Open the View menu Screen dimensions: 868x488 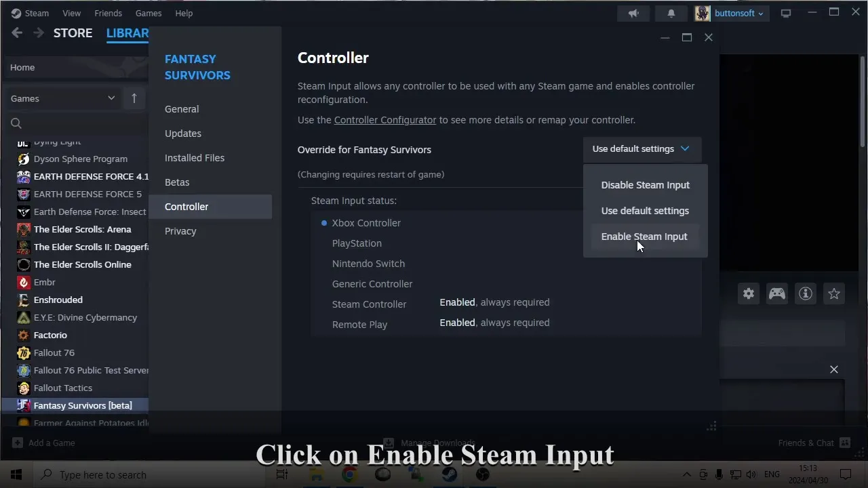coord(71,13)
